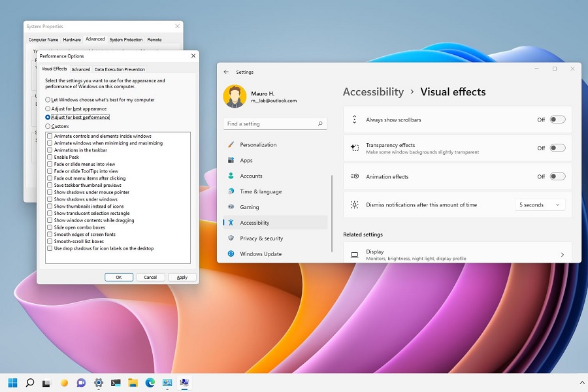Image resolution: width=588 pixels, height=392 pixels.
Task: Open the 5 seconds notification dropdown
Action: click(x=540, y=205)
